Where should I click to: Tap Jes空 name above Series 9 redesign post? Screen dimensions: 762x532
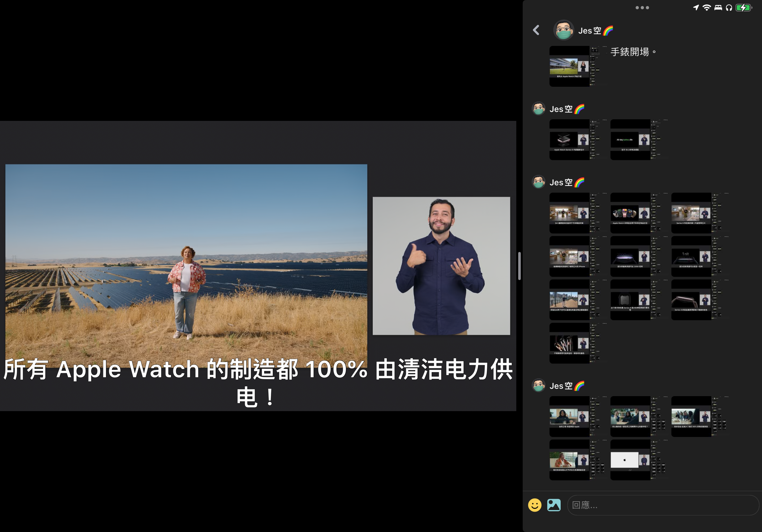click(x=567, y=109)
